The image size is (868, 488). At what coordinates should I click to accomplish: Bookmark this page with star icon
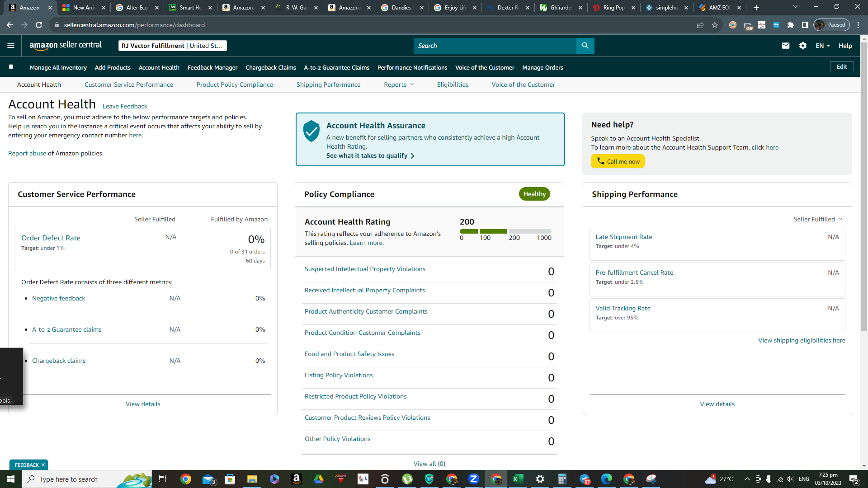click(x=715, y=25)
